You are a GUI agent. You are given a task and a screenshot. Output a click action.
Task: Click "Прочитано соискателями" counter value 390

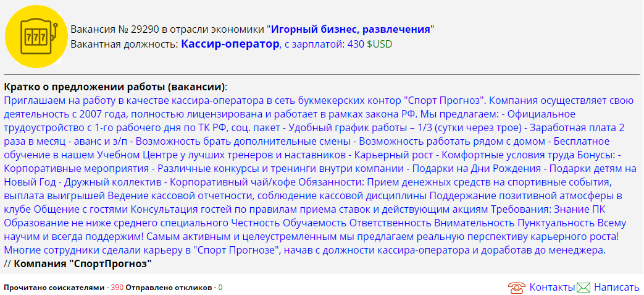click(117, 288)
